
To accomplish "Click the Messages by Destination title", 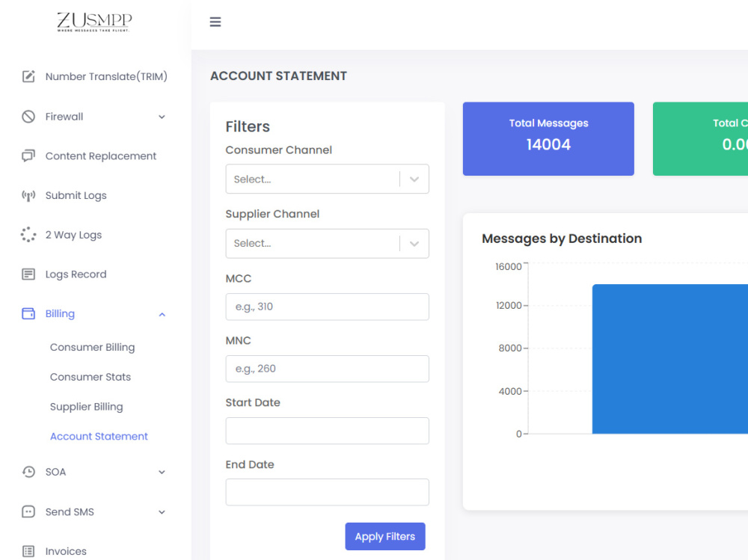I will coord(562,239).
